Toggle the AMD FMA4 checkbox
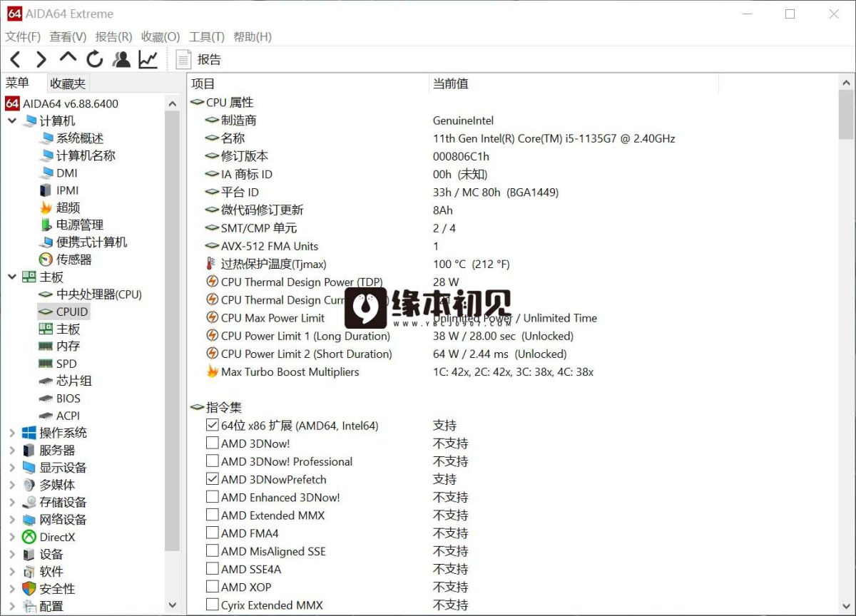Image resolution: width=856 pixels, height=616 pixels. coord(212,533)
